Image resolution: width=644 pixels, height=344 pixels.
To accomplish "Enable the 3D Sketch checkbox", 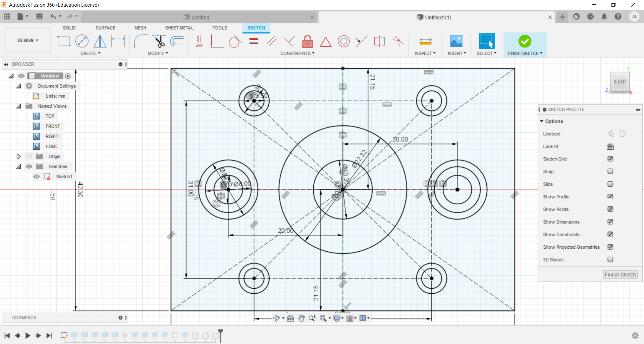I will (610, 259).
